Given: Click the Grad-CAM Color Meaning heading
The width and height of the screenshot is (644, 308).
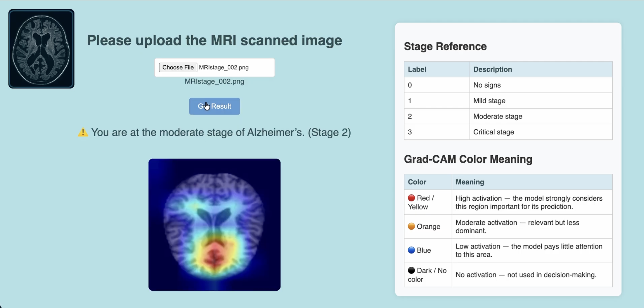Looking at the screenshot, I should click(x=468, y=159).
